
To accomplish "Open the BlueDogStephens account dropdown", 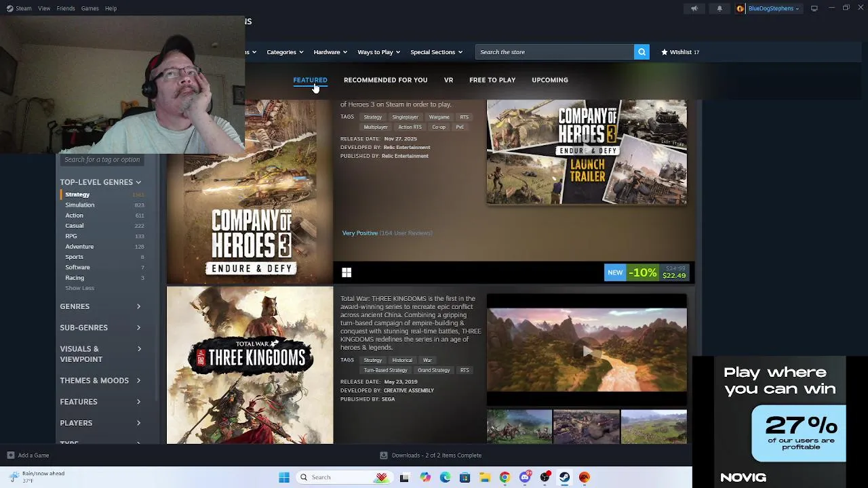I will click(773, 8).
